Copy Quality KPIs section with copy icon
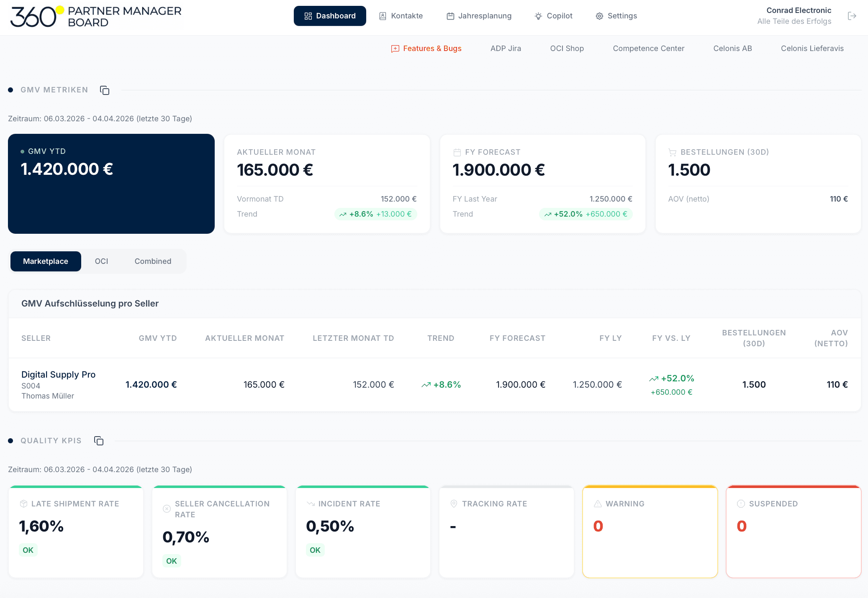Image resolution: width=868 pixels, height=598 pixels. [99, 441]
